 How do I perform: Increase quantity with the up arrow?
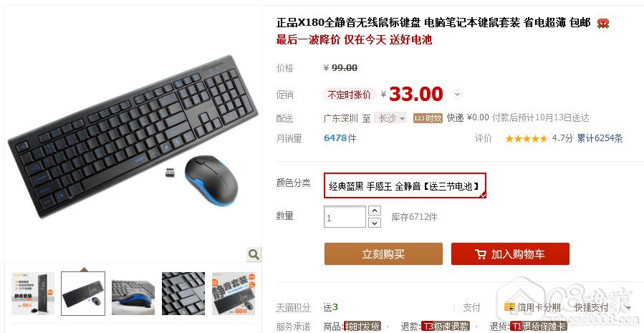tap(375, 211)
